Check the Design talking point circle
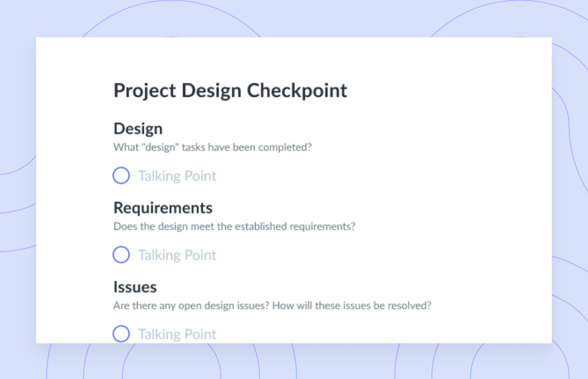Viewport: 588px width, 379px height. coord(121,176)
